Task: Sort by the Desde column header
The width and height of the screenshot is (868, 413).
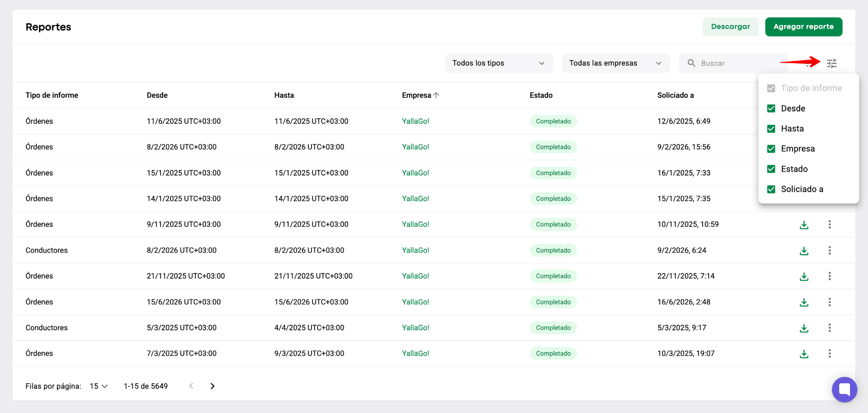Action: coord(157,95)
